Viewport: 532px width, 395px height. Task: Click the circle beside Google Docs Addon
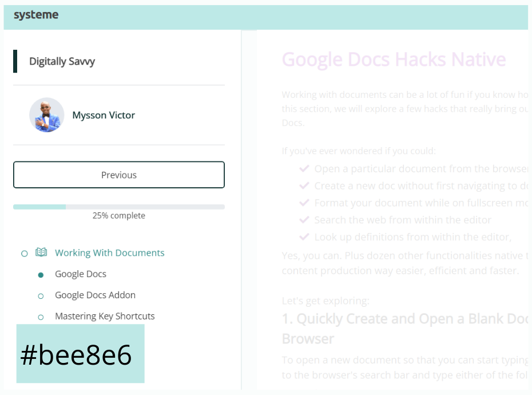pyautogui.click(x=41, y=296)
